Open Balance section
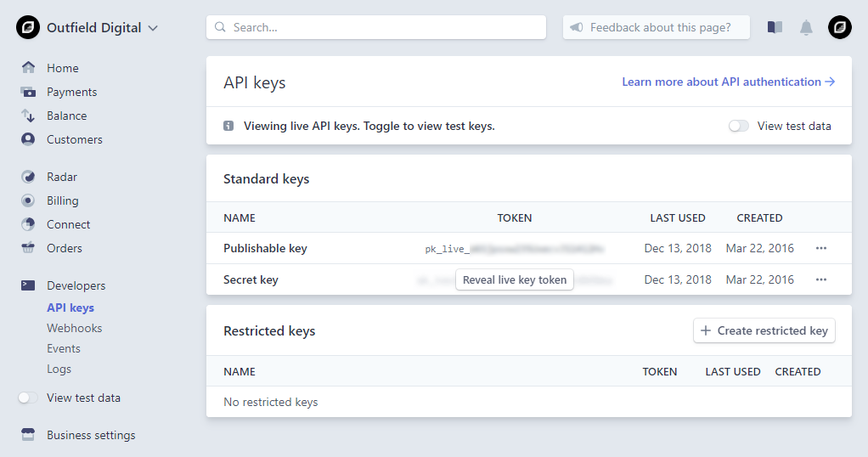Image resolution: width=868 pixels, height=457 pixels. 67,116
